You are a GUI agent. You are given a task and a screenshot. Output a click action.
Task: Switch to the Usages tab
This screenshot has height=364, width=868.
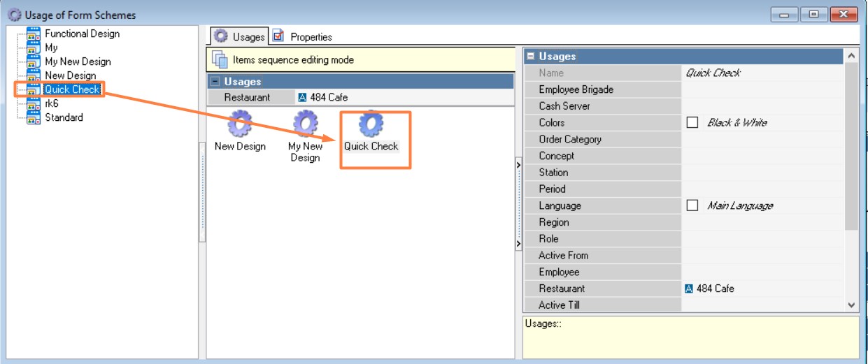[239, 36]
